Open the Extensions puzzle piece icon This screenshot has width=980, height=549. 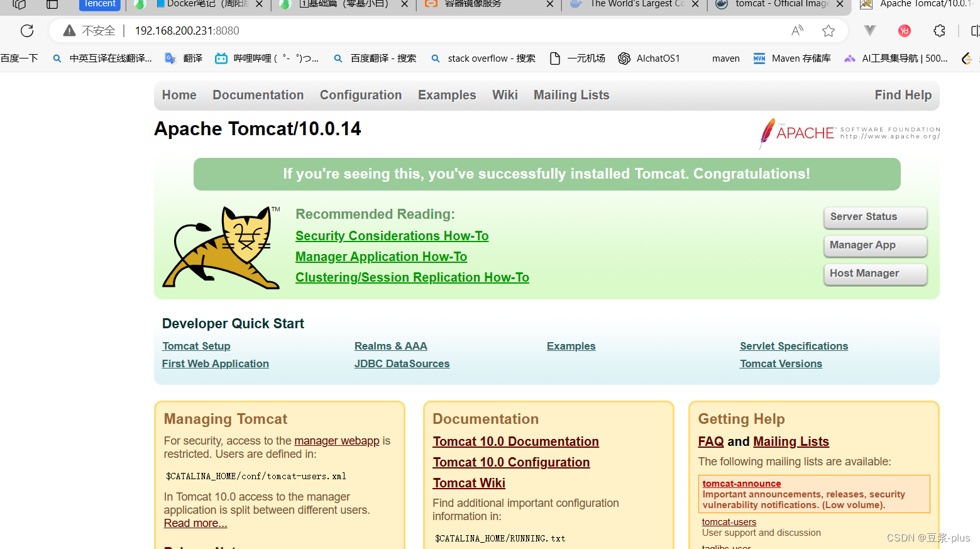[939, 30]
